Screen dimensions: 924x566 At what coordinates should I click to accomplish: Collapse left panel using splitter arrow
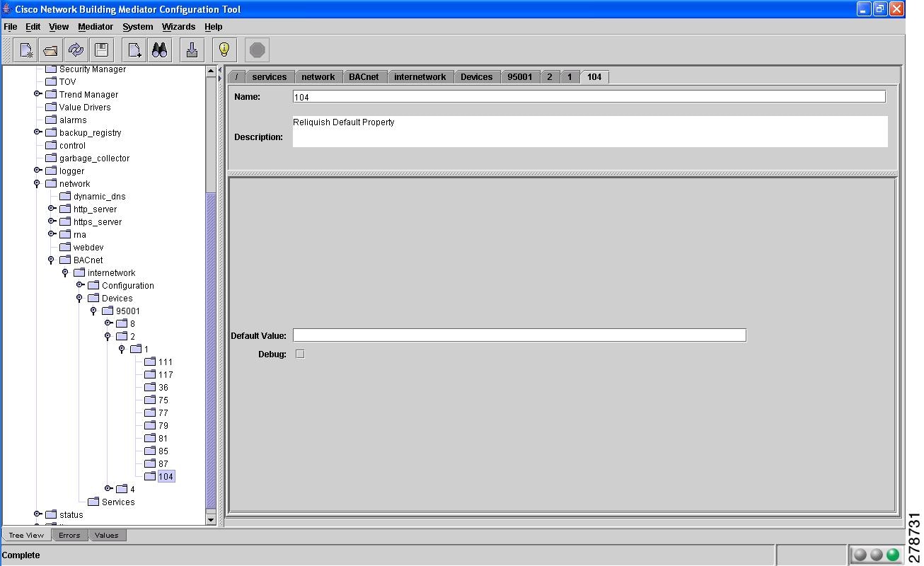220,70
